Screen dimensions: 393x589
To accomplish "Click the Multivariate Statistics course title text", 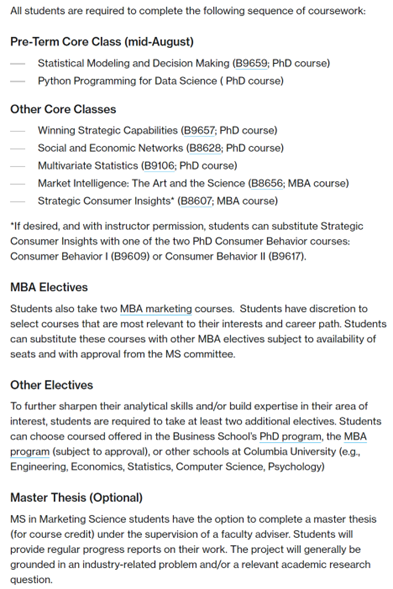I will [88, 166].
